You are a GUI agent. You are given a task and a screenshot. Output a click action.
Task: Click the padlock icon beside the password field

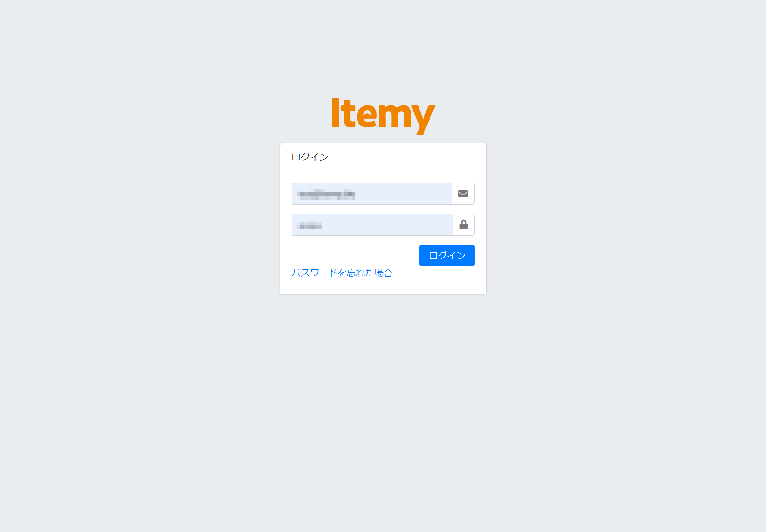(463, 225)
